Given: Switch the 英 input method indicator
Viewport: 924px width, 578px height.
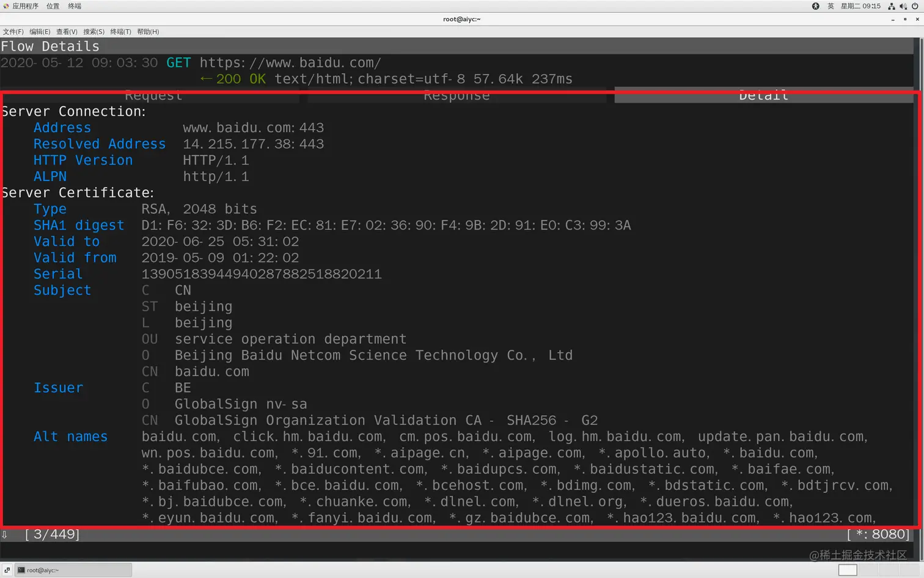Looking at the screenshot, I should click(x=831, y=6).
